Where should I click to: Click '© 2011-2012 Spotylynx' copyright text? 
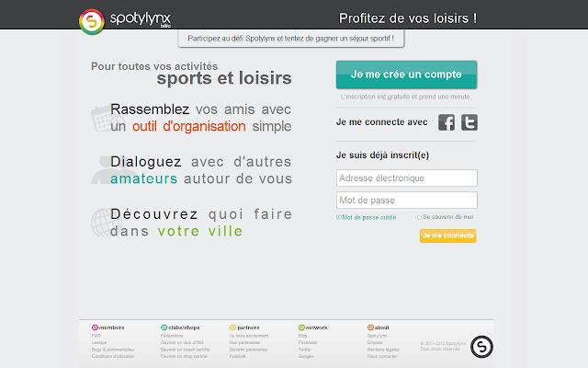pyautogui.click(x=443, y=343)
